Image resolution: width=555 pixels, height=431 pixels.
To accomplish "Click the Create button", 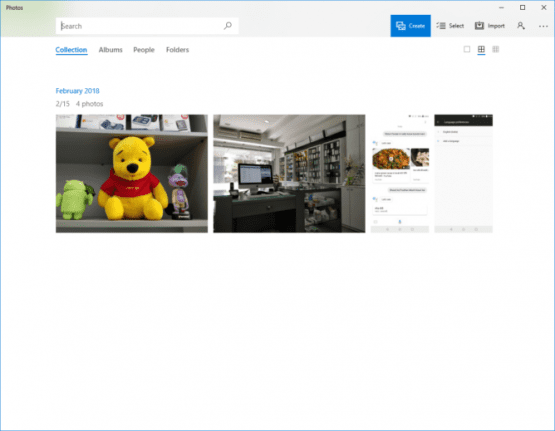I will pyautogui.click(x=410, y=26).
